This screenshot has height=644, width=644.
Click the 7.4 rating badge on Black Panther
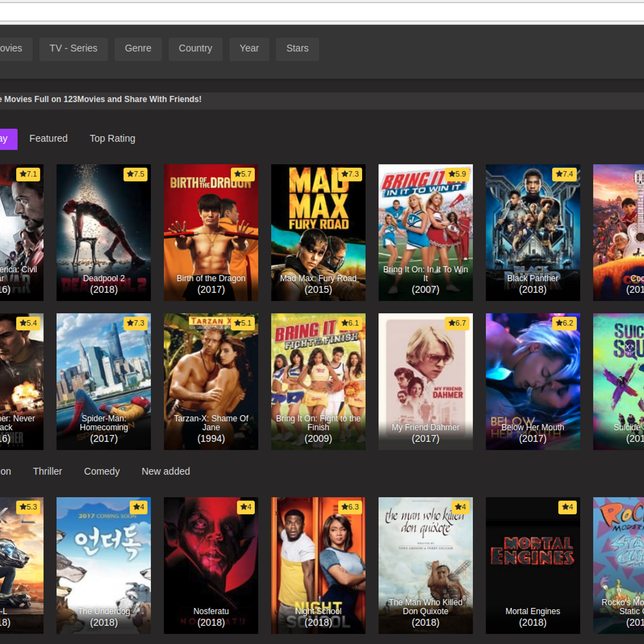pos(565,174)
